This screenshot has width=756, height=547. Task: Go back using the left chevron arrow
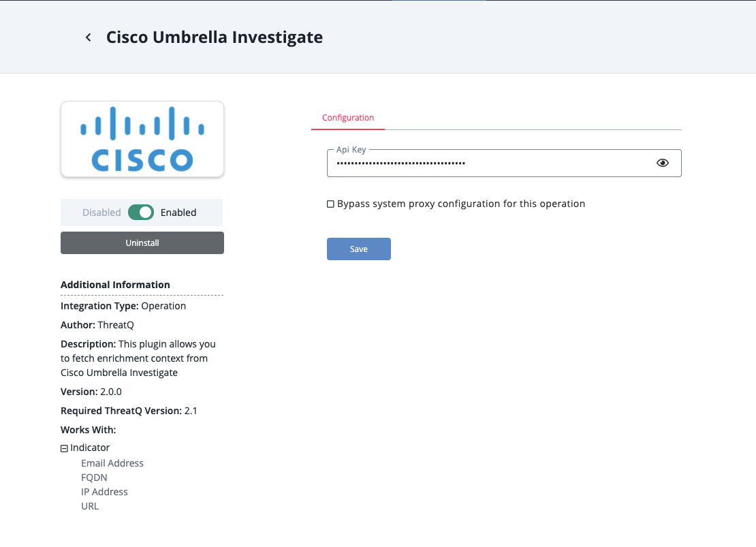pyautogui.click(x=89, y=37)
